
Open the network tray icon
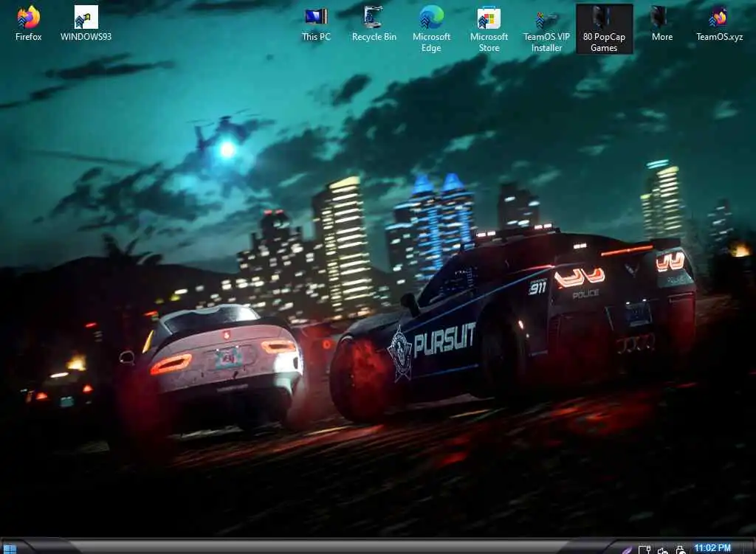644,550
